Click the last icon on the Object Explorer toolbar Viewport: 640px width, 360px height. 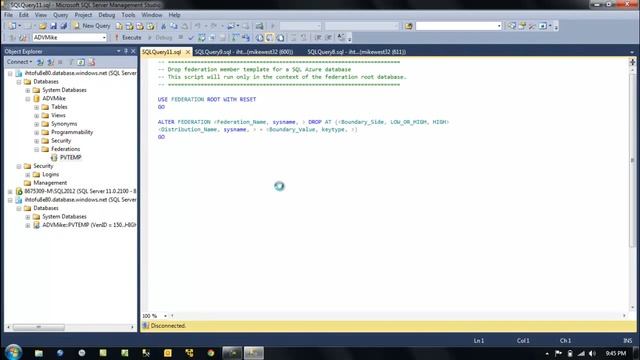[91, 62]
